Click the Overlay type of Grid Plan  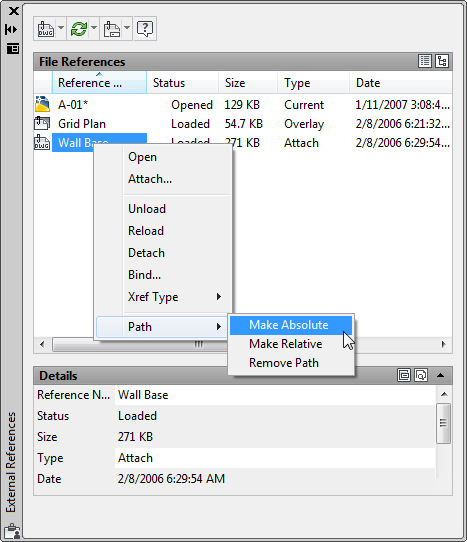(x=304, y=124)
